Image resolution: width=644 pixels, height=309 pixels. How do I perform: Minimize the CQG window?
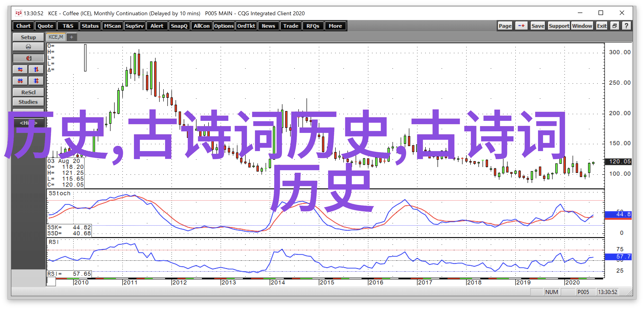pos(580,13)
